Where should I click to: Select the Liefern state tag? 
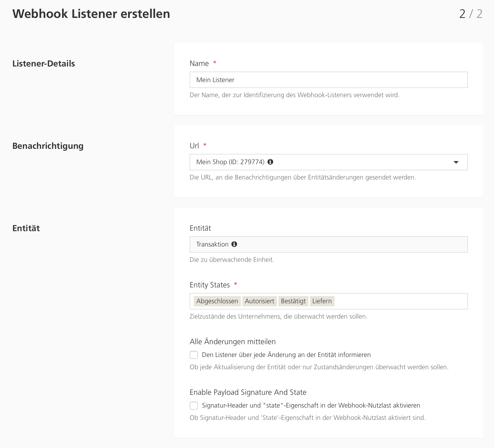coord(322,301)
